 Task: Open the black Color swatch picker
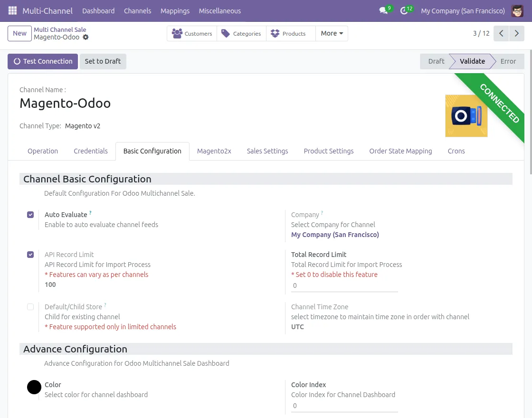point(34,387)
